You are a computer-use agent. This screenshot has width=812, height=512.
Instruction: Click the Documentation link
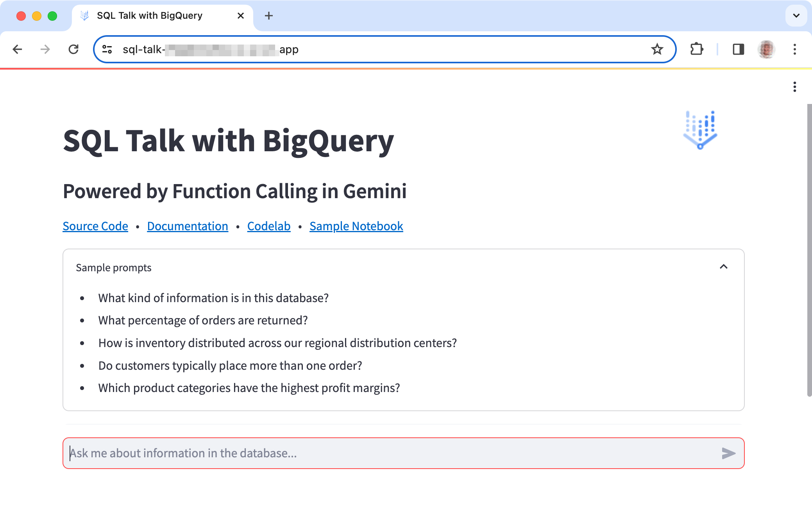(x=187, y=226)
